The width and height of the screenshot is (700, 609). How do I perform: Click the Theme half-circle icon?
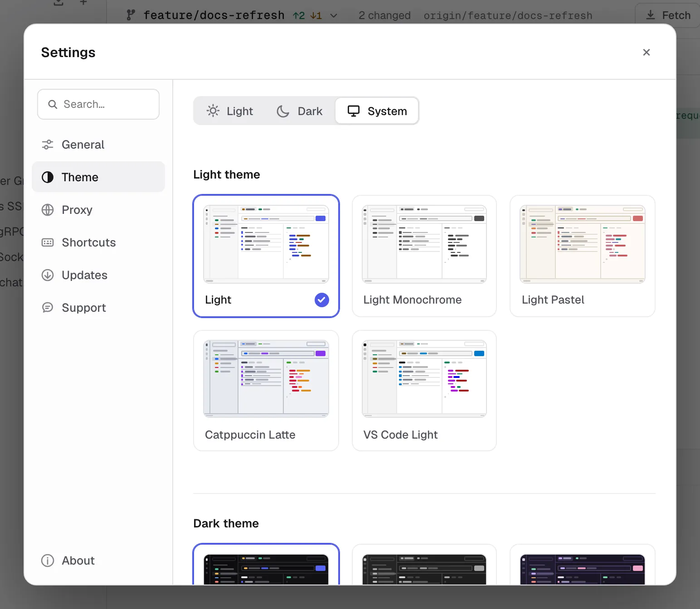48,177
